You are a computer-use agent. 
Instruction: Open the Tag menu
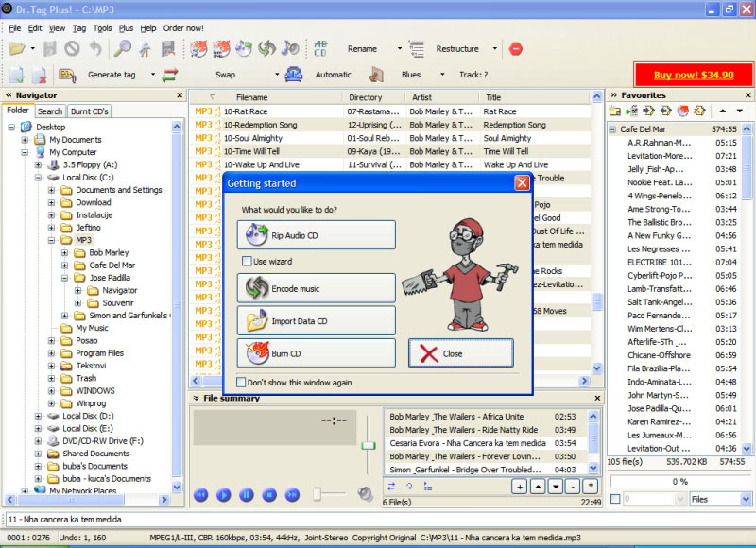pos(79,28)
